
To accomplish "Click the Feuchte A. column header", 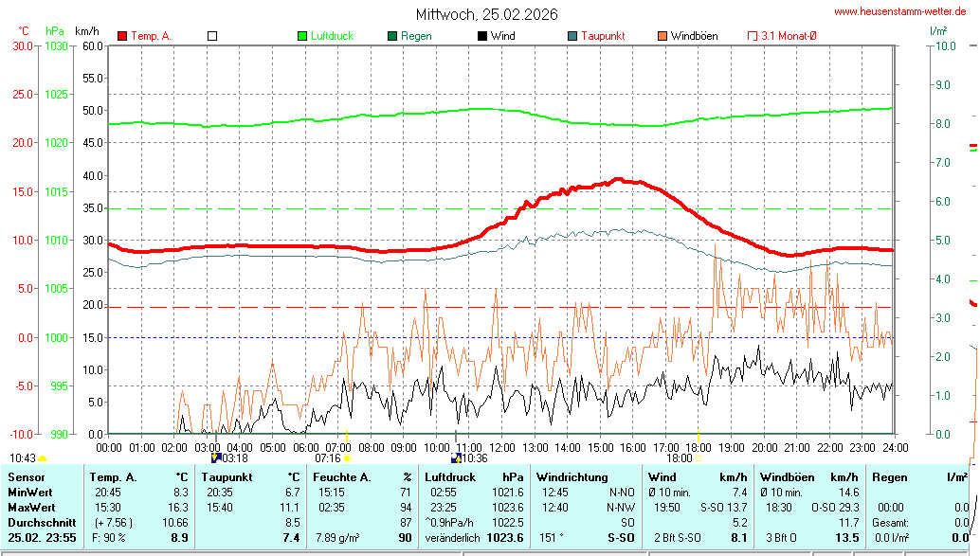I will point(345,476).
